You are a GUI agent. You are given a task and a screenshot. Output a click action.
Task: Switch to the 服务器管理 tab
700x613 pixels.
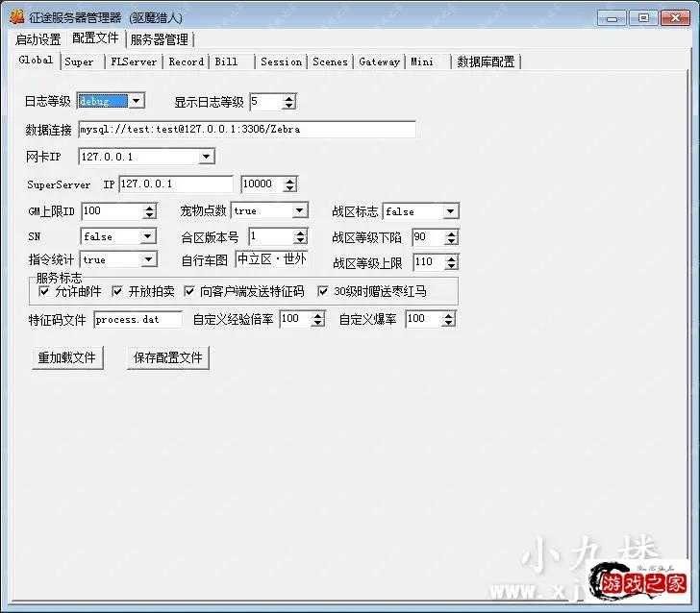click(160, 39)
